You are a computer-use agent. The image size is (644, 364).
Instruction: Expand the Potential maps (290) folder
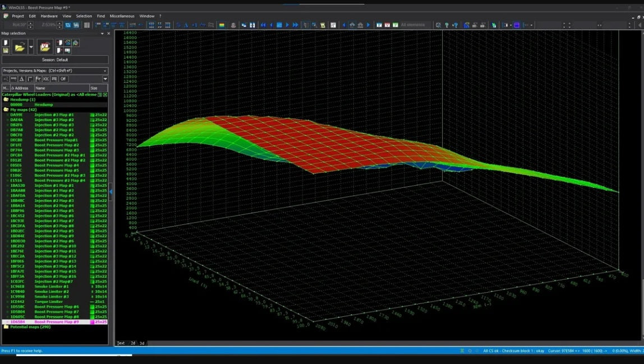[x=6, y=327]
